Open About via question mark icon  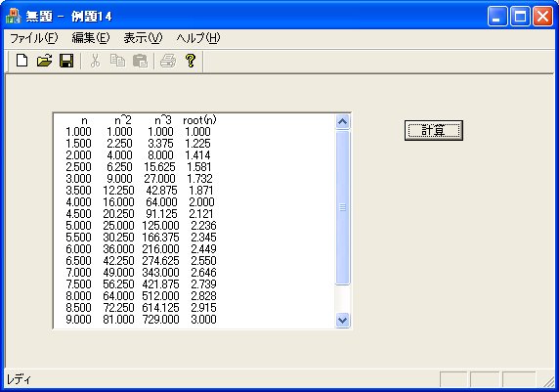(x=191, y=61)
